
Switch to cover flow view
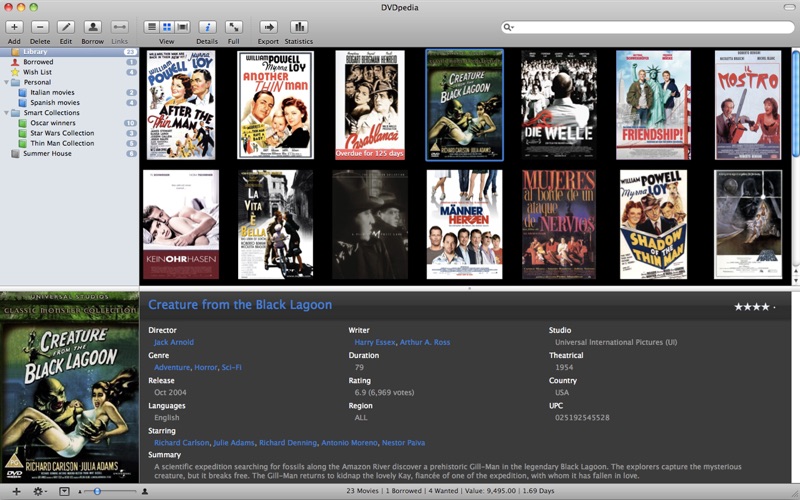click(183, 27)
